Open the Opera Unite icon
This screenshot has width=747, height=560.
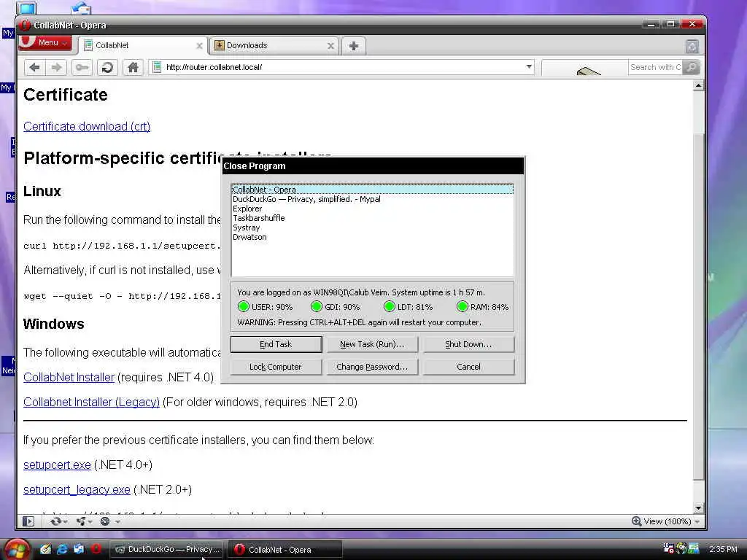(x=81, y=521)
